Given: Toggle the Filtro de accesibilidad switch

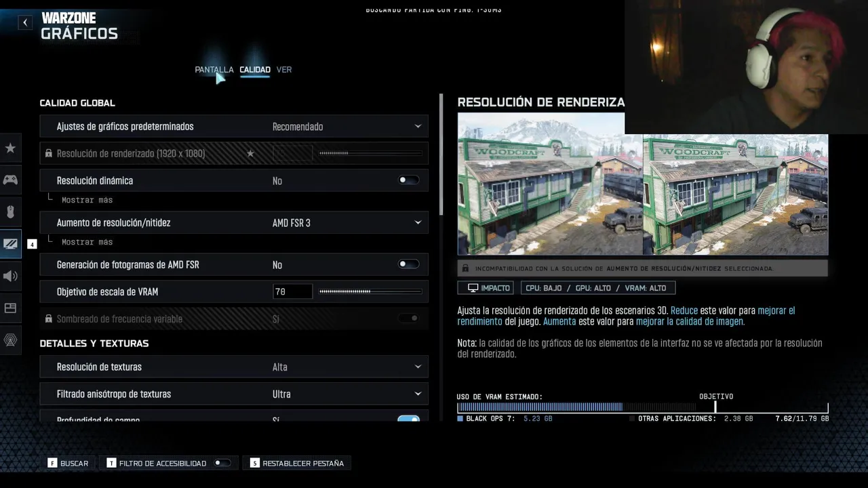Looking at the screenshot, I should point(222,463).
